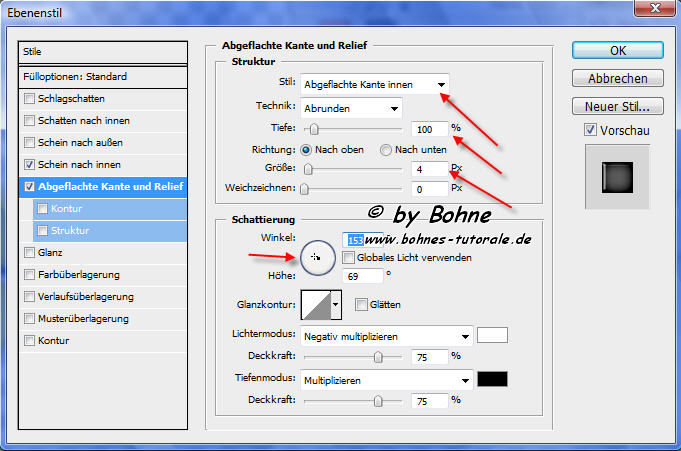
Task: Click the Winkel angle dial
Action: point(316,257)
